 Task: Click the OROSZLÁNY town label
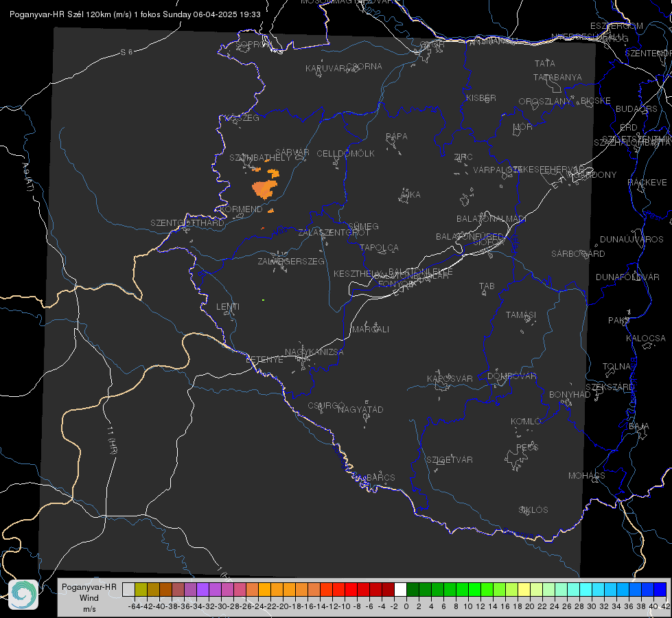click(545, 102)
